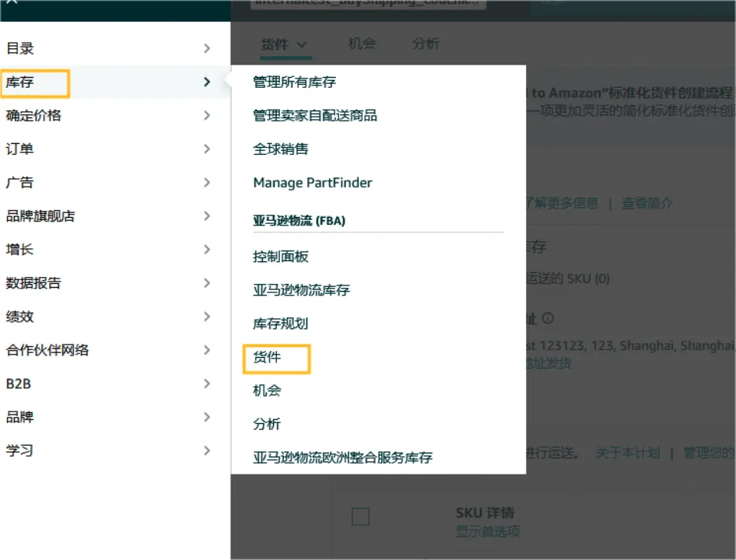Click the chevron arrow beside 绩效

(x=207, y=317)
